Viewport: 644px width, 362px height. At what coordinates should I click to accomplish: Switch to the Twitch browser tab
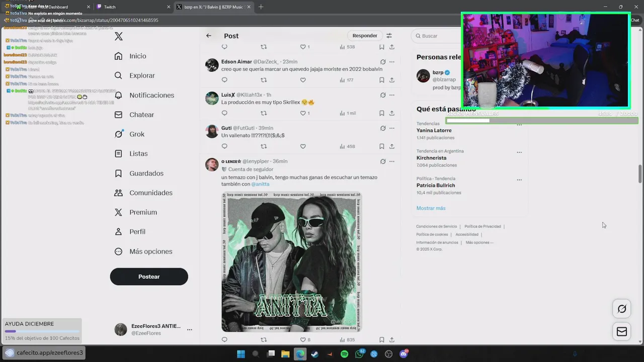point(133,7)
